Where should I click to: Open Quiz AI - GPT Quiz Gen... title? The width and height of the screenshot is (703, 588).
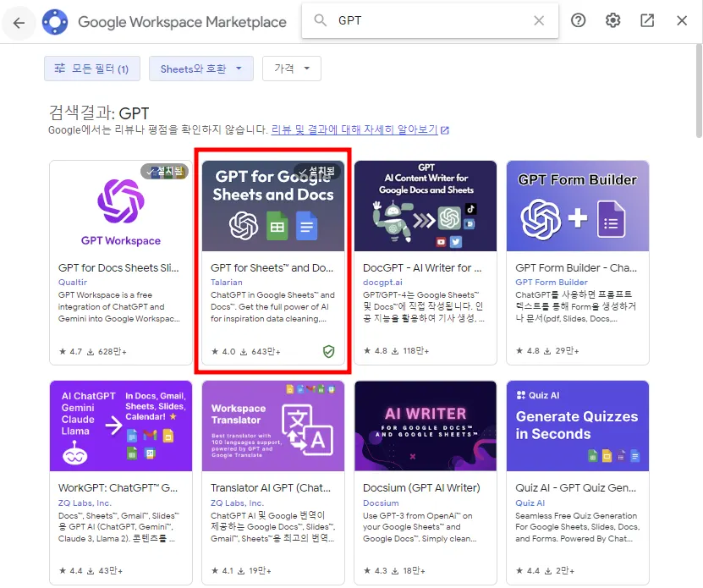[575, 488]
